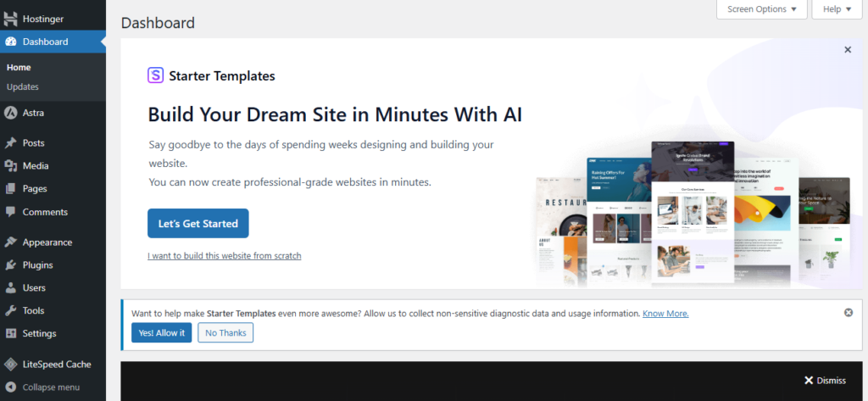This screenshot has width=868, height=401.
Task: Go to Home submenu item
Action: (x=19, y=68)
